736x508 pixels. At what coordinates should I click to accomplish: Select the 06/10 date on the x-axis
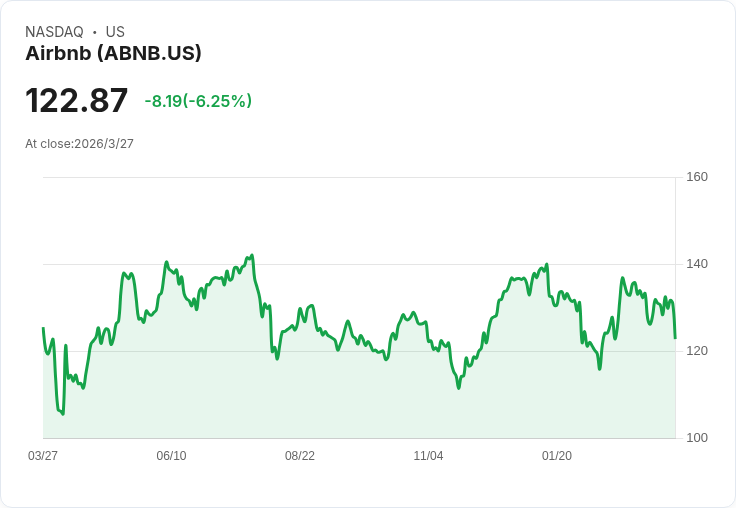pyautogui.click(x=171, y=456)
